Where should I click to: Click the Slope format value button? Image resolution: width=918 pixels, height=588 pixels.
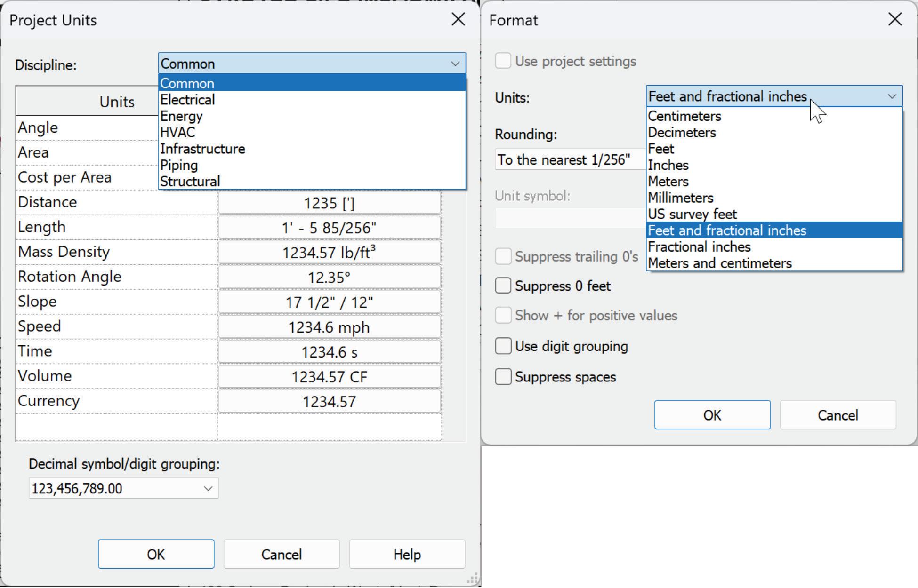coord(329,302)
